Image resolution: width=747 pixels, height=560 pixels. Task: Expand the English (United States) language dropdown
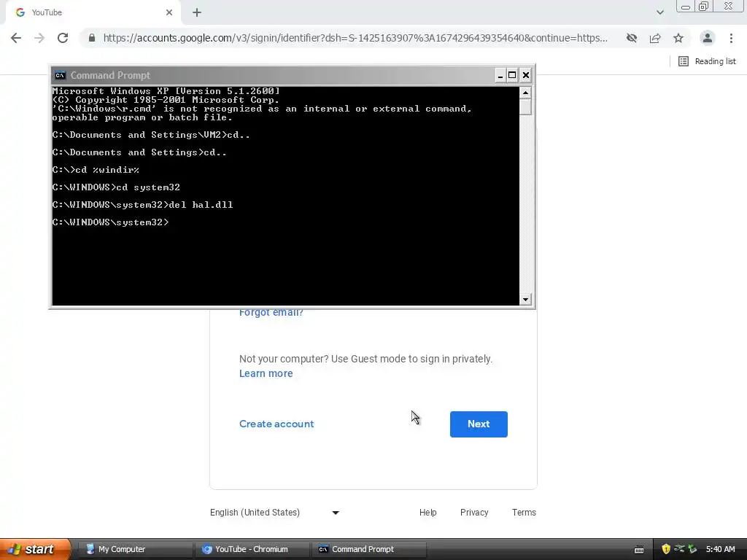tap(275, 513)
